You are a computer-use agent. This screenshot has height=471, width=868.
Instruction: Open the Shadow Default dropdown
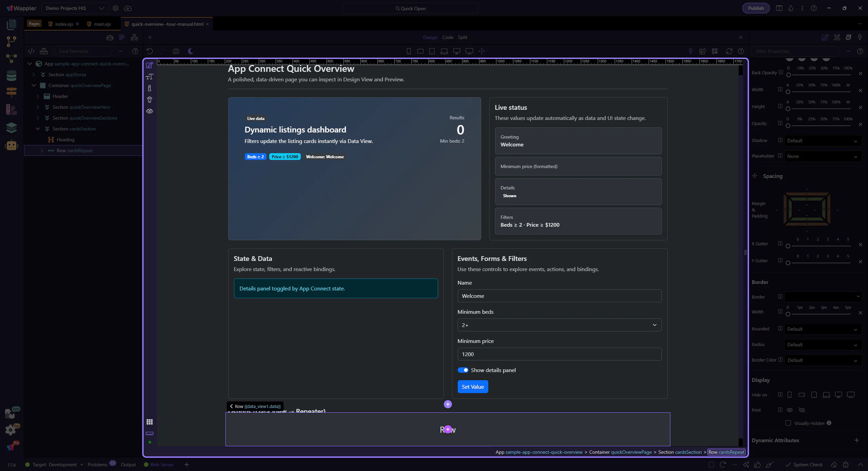click(822, 141)
